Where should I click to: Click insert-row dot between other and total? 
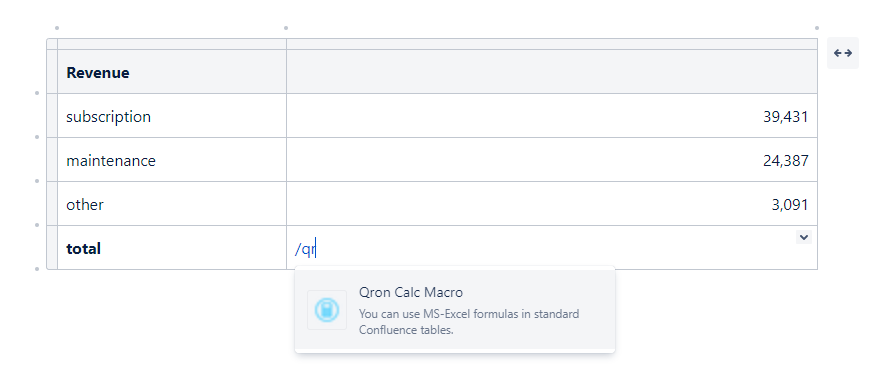coord(37,225)
